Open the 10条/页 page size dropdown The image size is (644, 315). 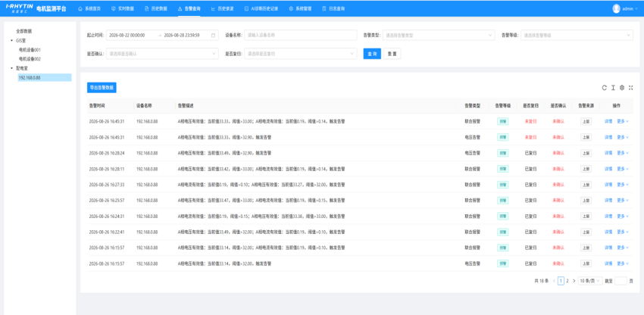point(589,281)
